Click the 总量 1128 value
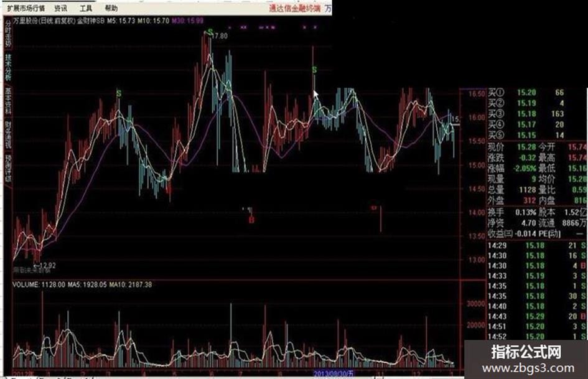The height and width of the screenshot is (379, 588). (x=528, y=190)
